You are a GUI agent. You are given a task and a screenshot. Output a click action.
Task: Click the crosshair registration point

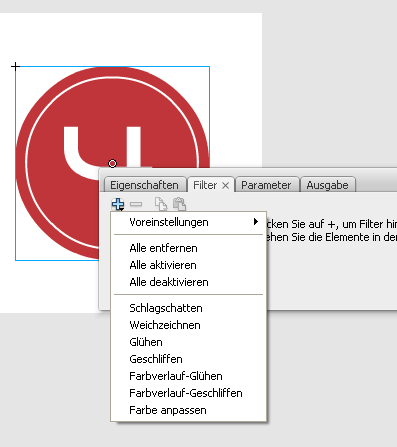[x=15, y=67]
